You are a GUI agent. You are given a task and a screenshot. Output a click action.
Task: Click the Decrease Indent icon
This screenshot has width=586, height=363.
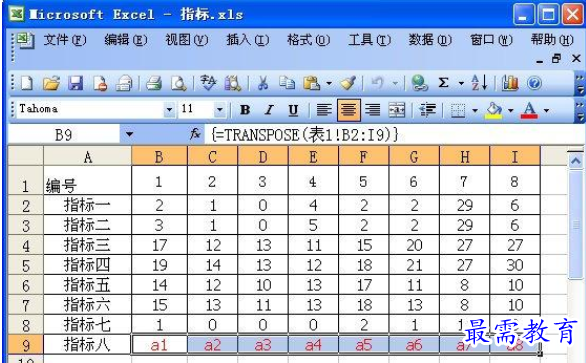[428, 110]
